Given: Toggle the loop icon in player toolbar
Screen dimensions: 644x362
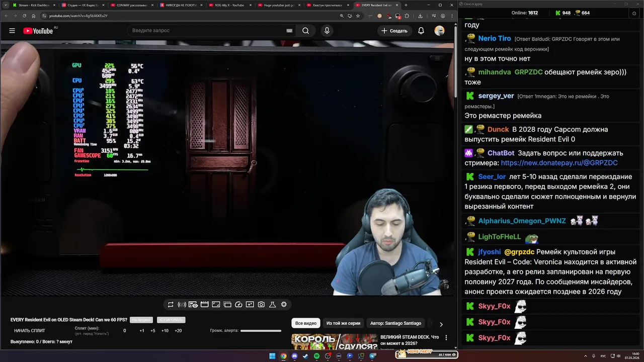Looking at the screenshot, I should [171, 304].
